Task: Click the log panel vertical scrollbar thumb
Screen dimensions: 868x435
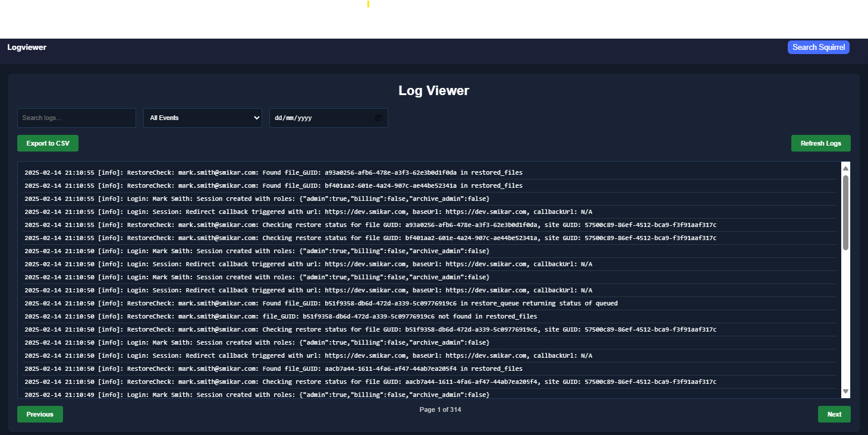Action: [845, 211]
